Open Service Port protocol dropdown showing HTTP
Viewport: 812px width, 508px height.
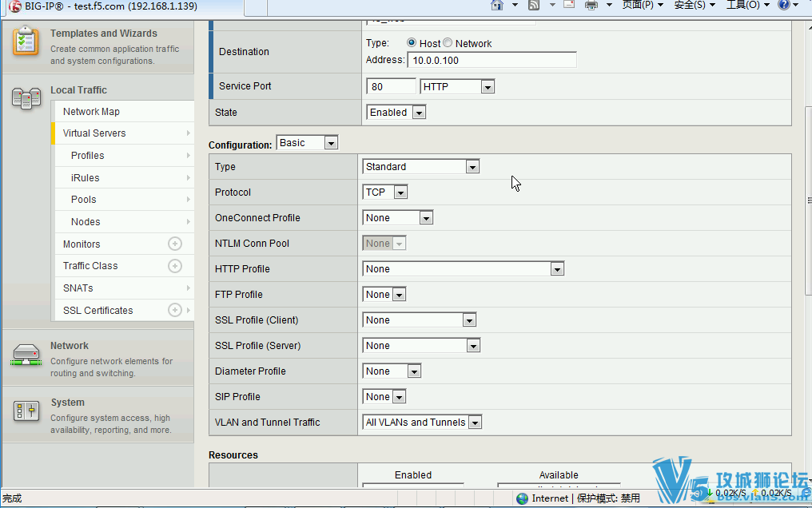[x=457, y=86]
